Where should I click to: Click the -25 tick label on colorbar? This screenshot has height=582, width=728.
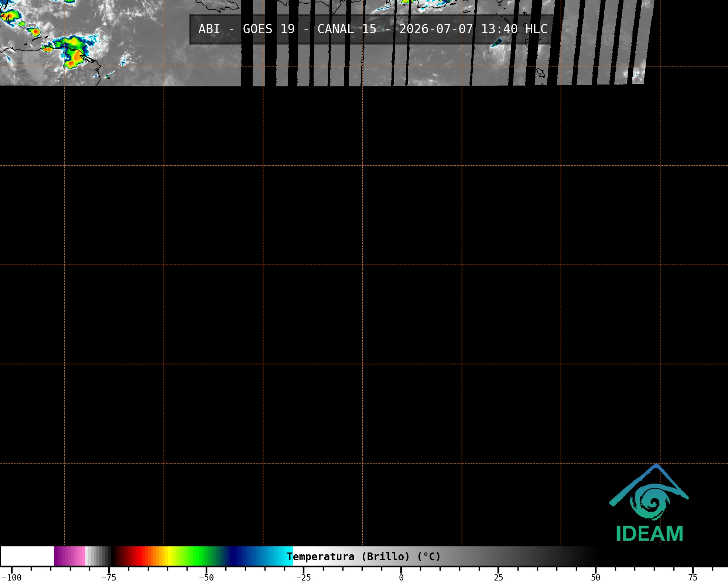pyautogui.click(x=303, y=578)
